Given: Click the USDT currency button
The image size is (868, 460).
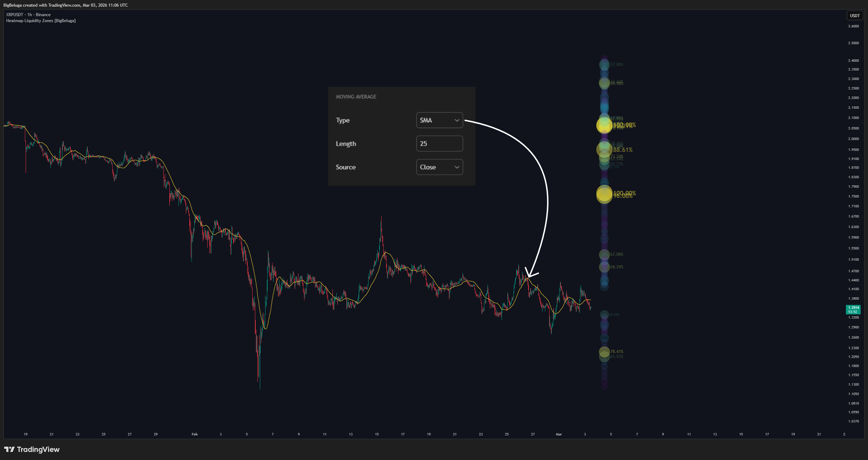Looking at the screenshot, I should [x=855, y=15].
